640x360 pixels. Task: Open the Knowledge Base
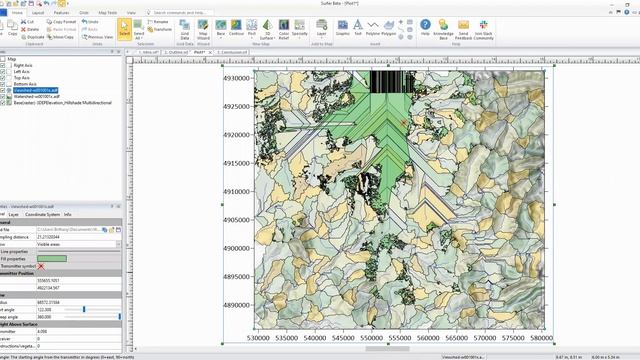pyautogui.click(x=443, y=29)
